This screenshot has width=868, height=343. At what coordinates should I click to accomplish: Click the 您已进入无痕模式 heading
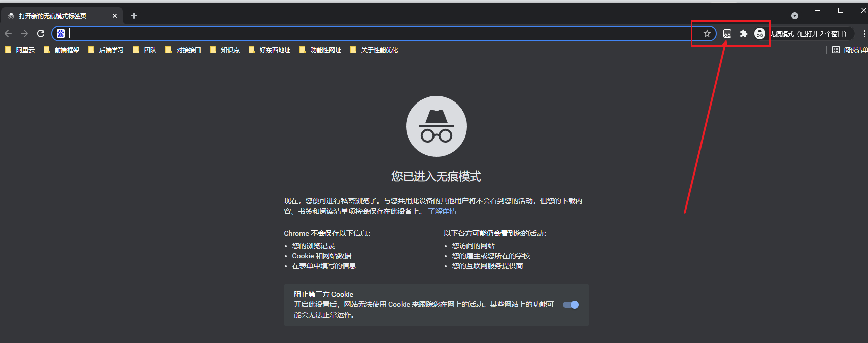tap(436, 177)
